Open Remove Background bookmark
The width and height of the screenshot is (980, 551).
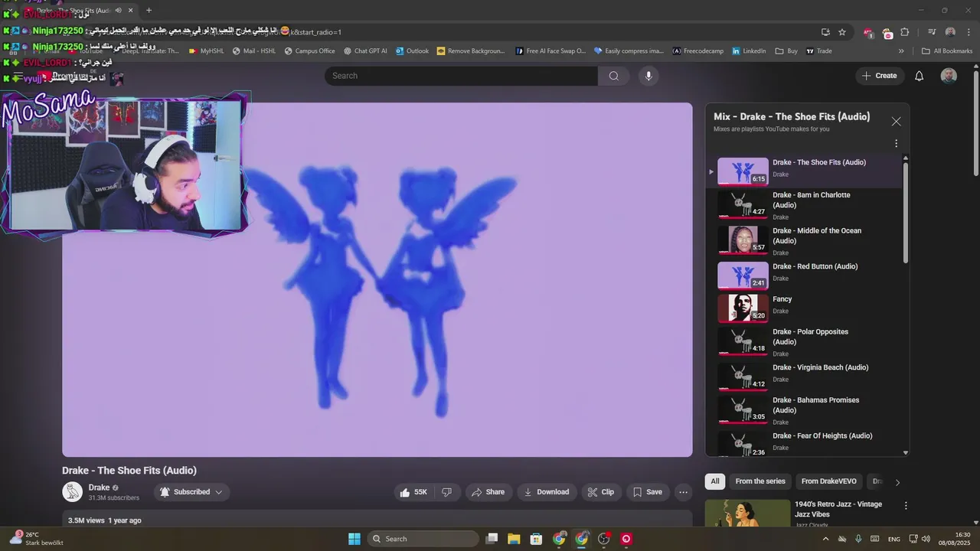coord(471,51)
